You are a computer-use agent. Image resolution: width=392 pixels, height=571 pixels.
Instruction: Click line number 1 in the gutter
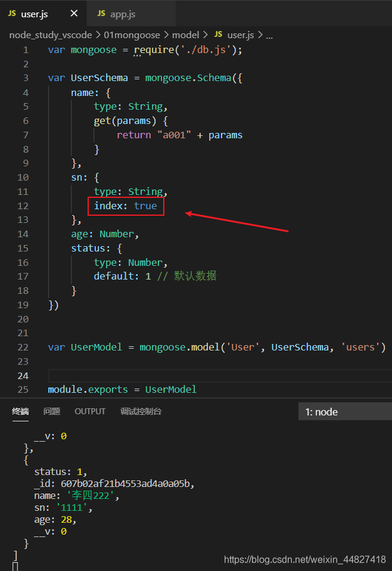click(x=26, y=50)
